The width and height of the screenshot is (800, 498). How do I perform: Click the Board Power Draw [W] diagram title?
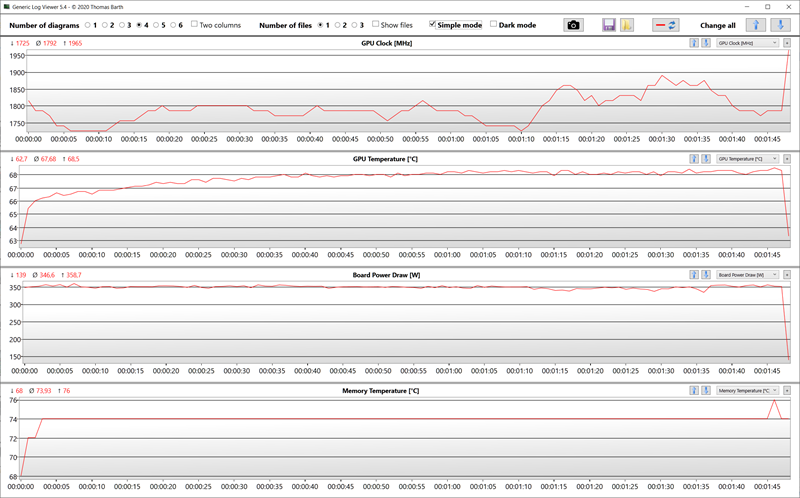pyautogui.click(x=386, y=275)
